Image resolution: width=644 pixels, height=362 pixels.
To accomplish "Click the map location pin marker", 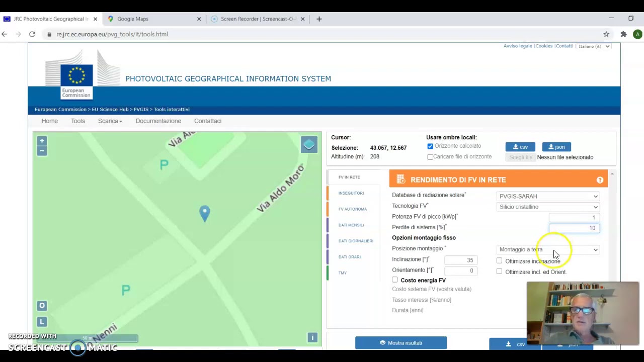I will [x=204, y=214].
